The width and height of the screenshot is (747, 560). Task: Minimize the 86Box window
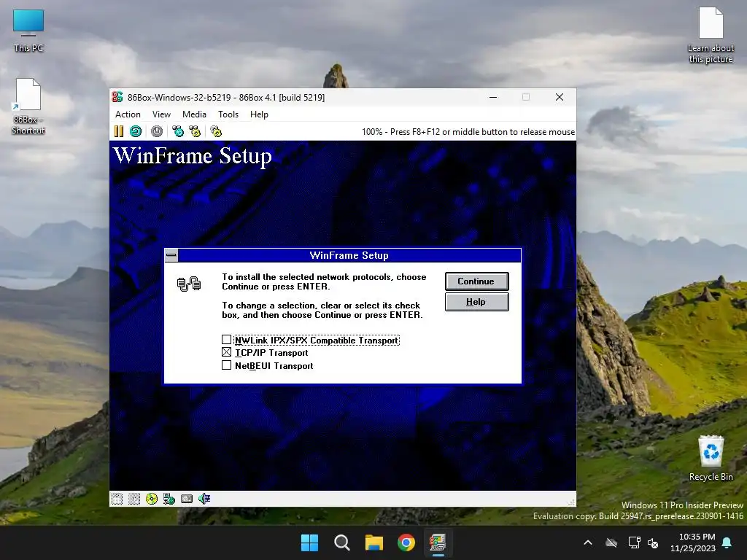(x=493, y=97)
